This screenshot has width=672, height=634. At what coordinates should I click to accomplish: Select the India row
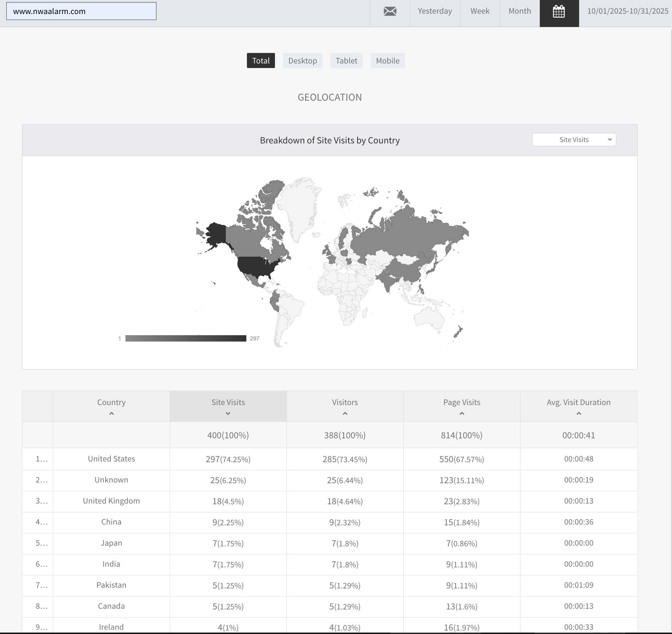pyautogui.click(x=330, y=564)
